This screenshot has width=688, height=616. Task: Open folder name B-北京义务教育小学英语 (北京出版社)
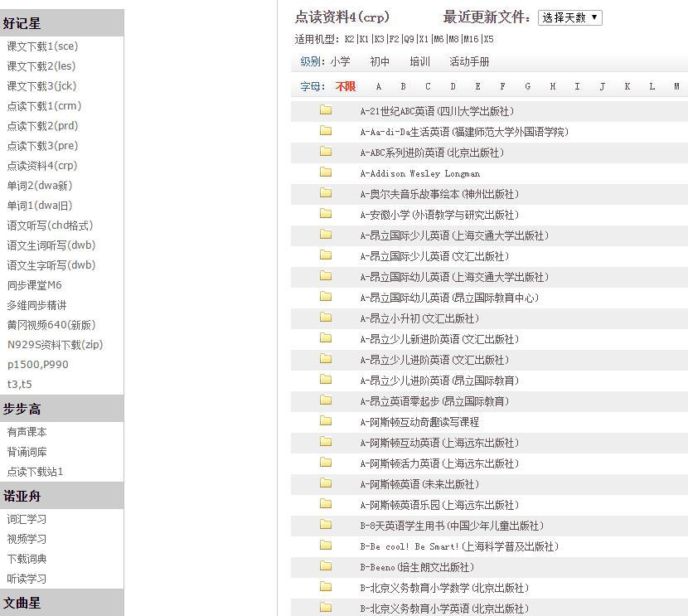click(x=444, y=609)
